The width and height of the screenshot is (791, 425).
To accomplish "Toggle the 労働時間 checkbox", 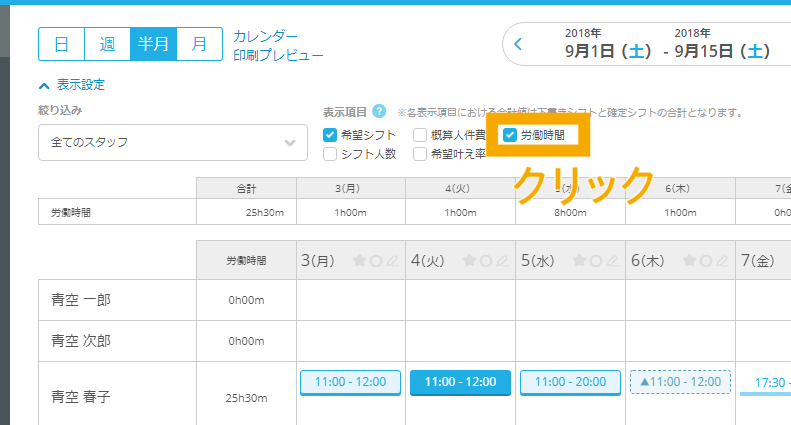I will tap(510, 135).
